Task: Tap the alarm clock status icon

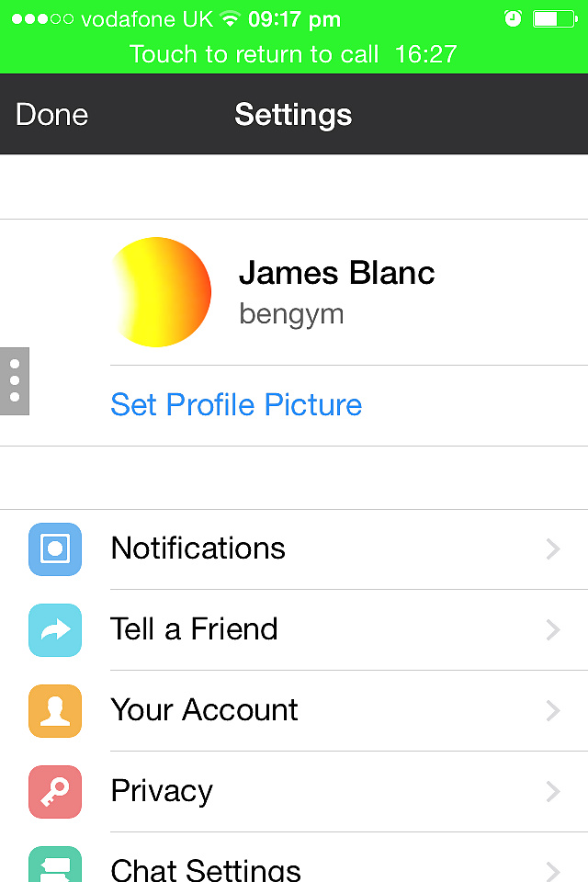Action: pyautogui.click(x=513, y=18)
